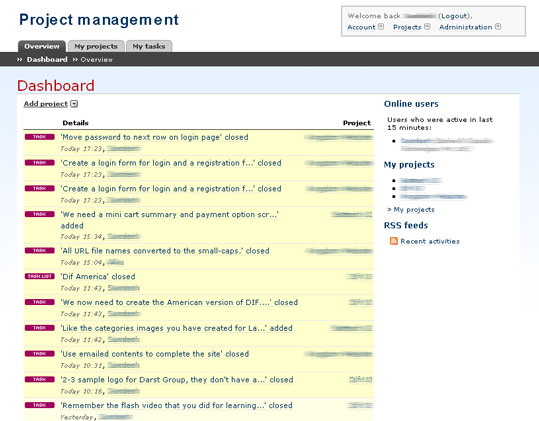Screen dimensions: 539x421
Task: Click the 'Details' column header
Action: [x=76, y=123]
